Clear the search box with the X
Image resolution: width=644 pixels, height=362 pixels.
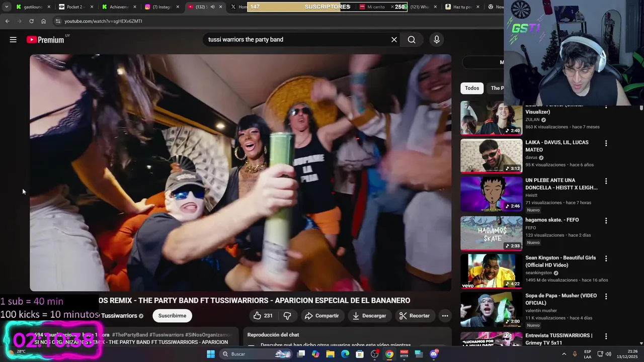394,40
